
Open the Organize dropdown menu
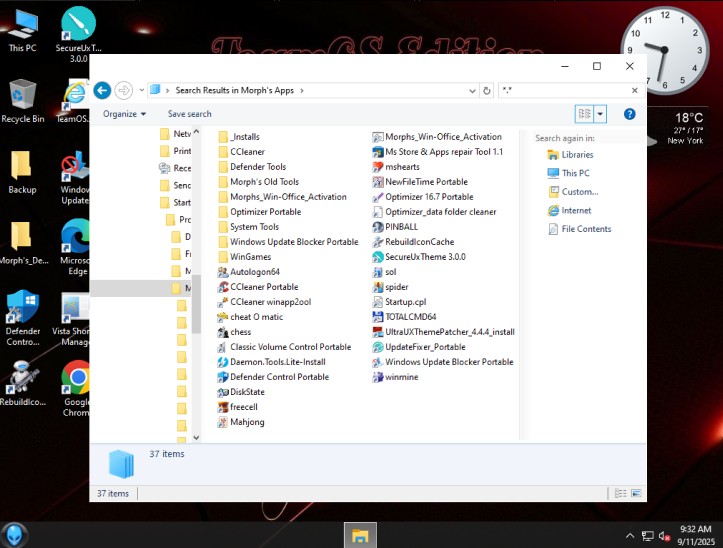click(x=124, y=114)
